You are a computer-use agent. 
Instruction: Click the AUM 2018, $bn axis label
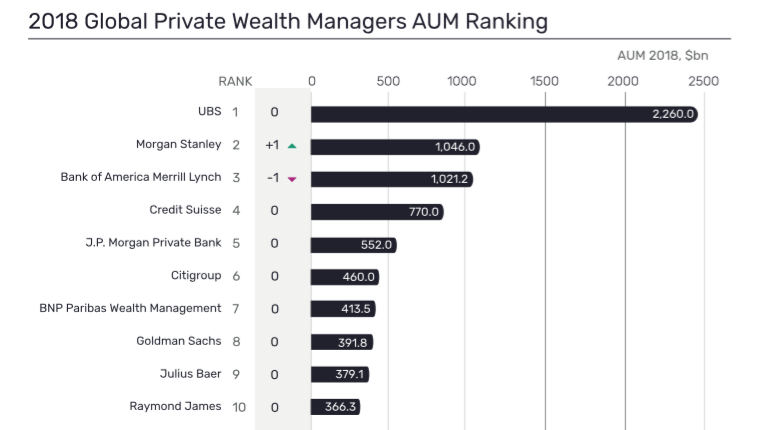click(662, 55)
